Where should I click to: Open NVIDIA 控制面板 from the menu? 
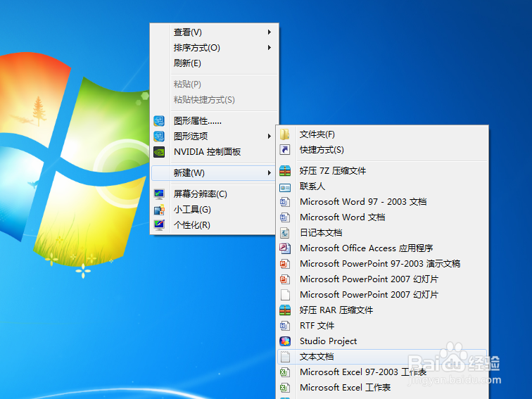pyautogui.click(x=214, y=152)
